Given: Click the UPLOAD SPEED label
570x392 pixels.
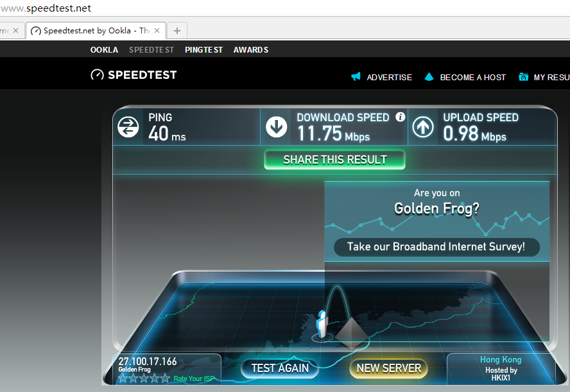Looking at the screenshot, I should coord(481,117).
